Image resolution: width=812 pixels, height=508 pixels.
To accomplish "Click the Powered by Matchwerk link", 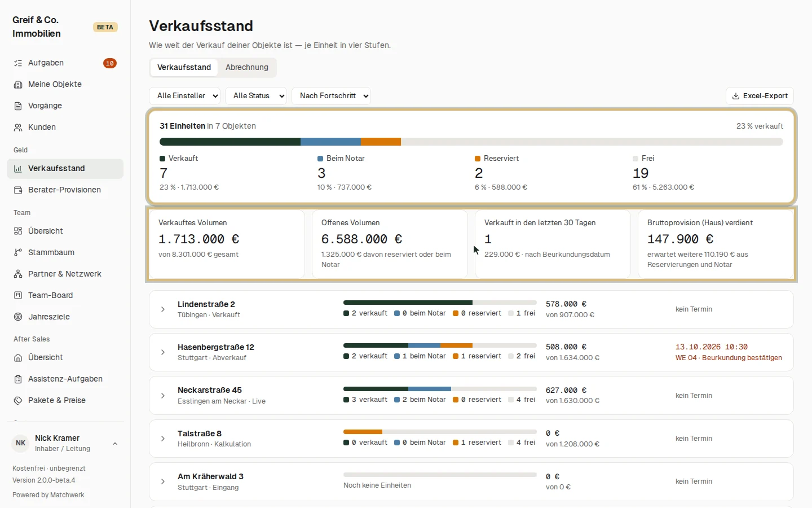I will [x=48, y=495].
